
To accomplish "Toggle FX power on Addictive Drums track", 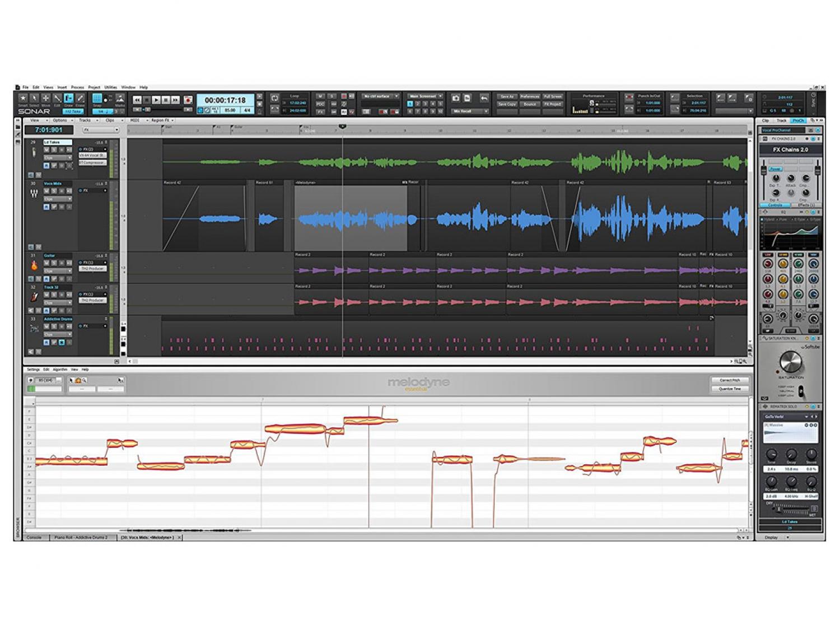I will point(81,326).
